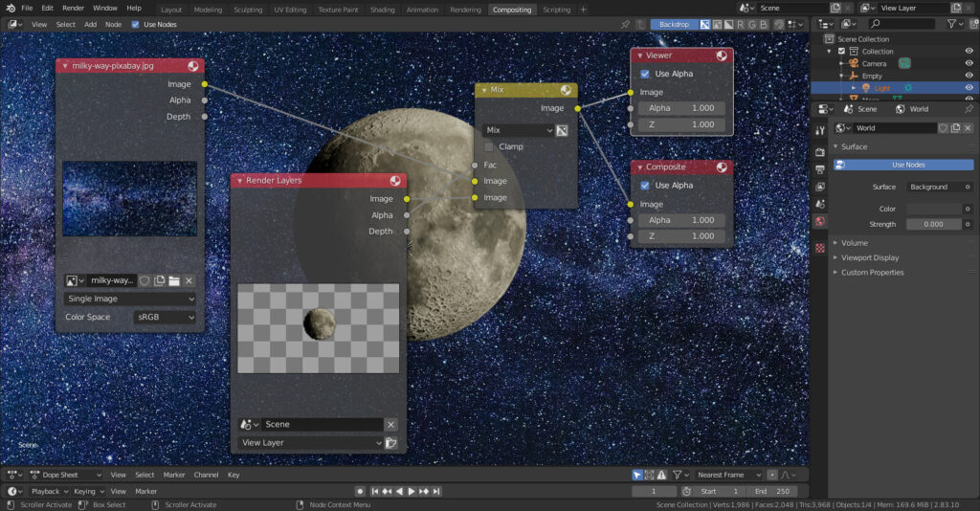Open the Render menu
Screen dimensions: 980x511
pos(73,8)
